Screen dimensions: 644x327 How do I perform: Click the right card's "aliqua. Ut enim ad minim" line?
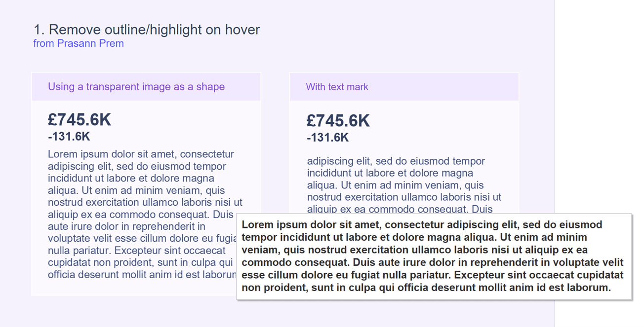tap(395, 185)
